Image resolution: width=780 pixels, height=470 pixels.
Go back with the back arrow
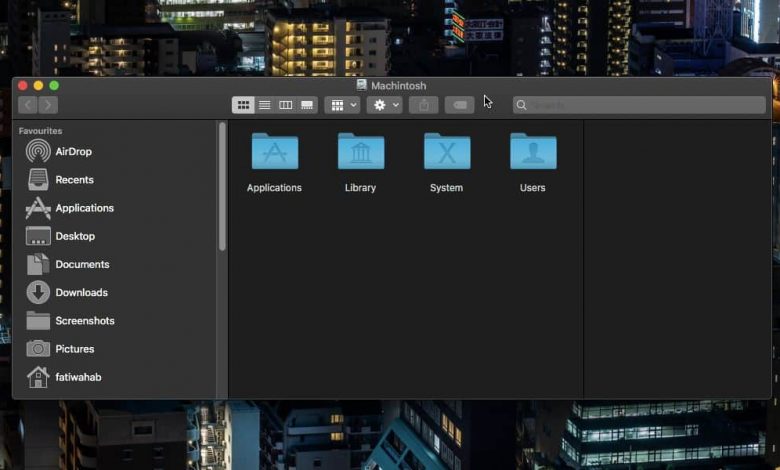click(28, 105)
